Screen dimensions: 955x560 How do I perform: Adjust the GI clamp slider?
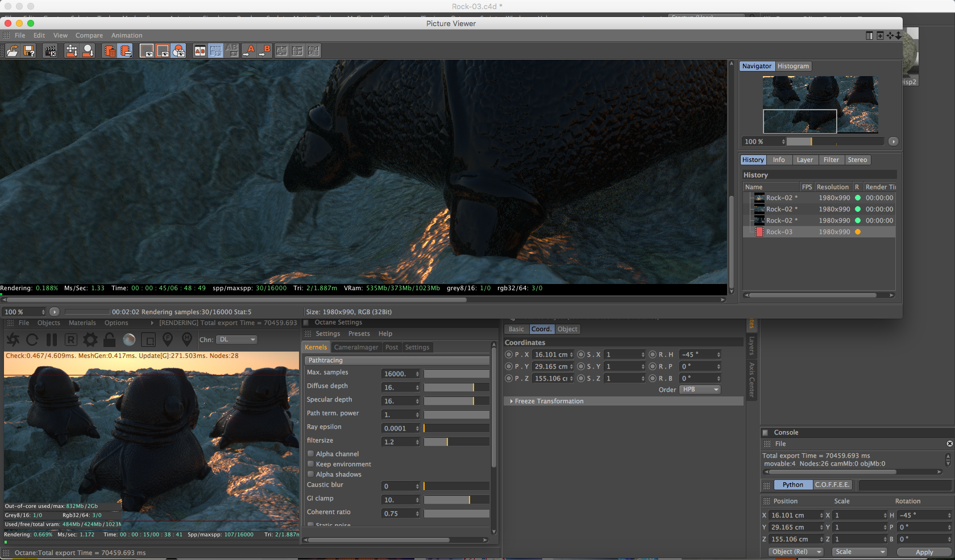456,500
